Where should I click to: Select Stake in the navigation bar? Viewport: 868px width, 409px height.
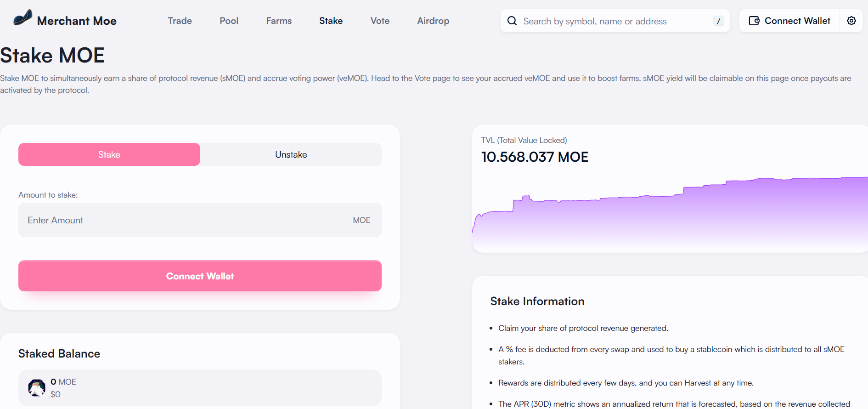click(x=331, y=21)
